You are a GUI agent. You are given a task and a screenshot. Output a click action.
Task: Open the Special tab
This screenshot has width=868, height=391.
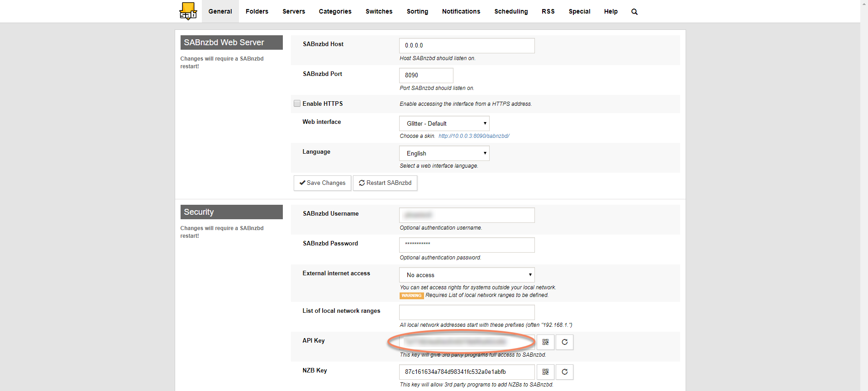(580, 11)
